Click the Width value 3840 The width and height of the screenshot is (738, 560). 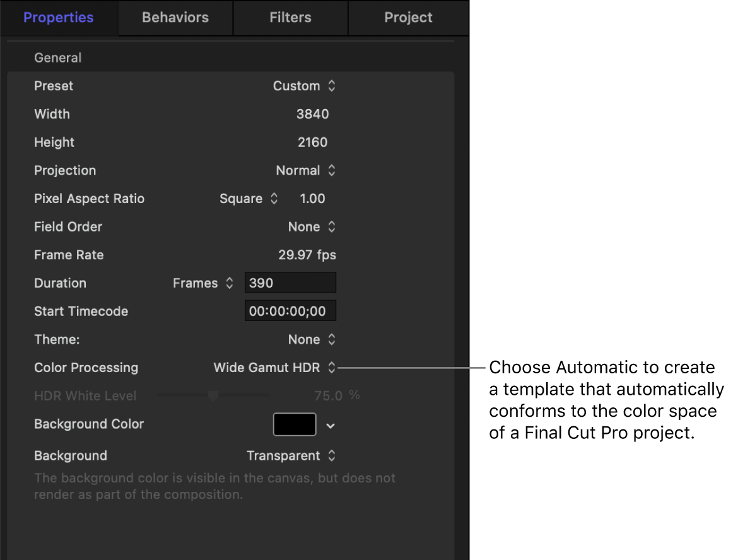pos(312,114)
